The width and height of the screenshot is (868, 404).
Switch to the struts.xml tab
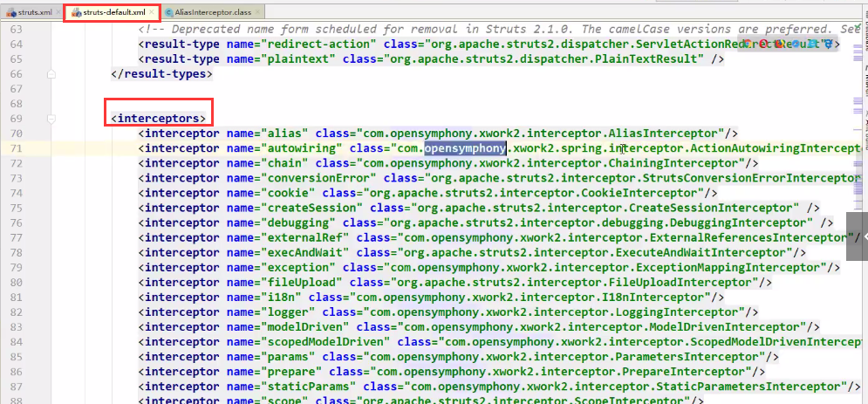click(34, 13)
